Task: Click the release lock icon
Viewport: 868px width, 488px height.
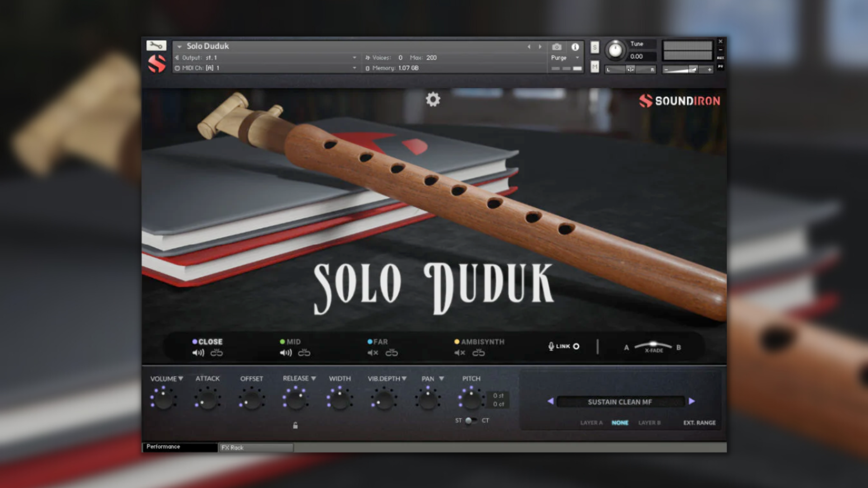Action: pyautogui.click(x=295, y=425)
